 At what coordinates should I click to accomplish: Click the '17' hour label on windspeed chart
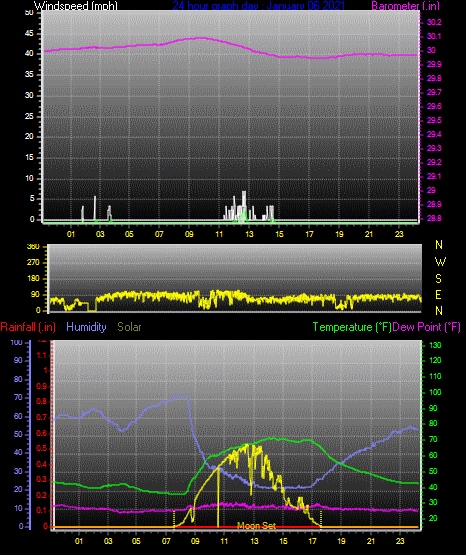tap(309, 234)
